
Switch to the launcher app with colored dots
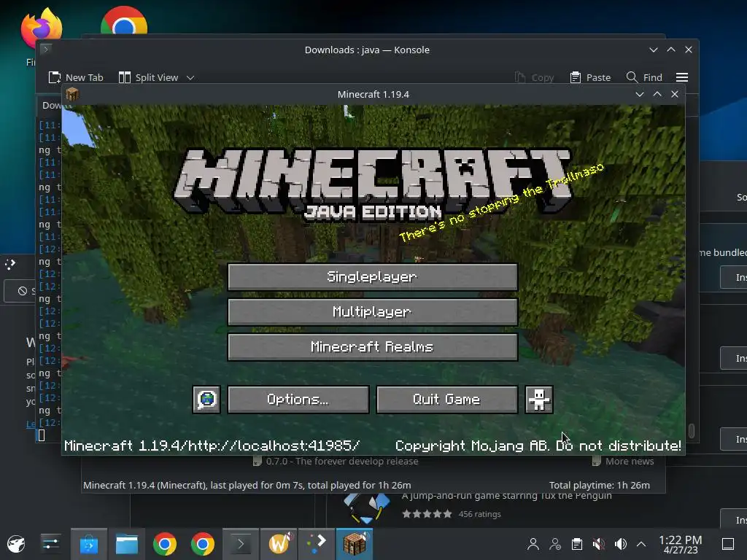tap(317, 544)
